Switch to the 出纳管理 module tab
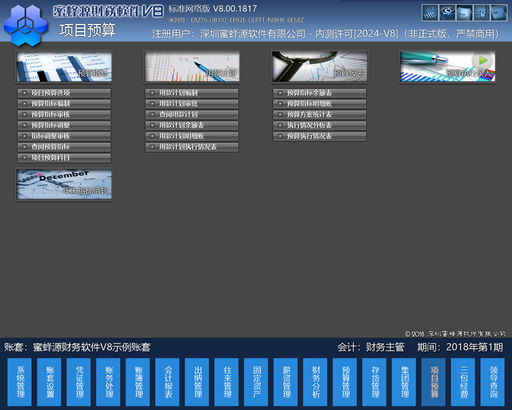This screenshot has height=410, width=512. pos(197,382)
